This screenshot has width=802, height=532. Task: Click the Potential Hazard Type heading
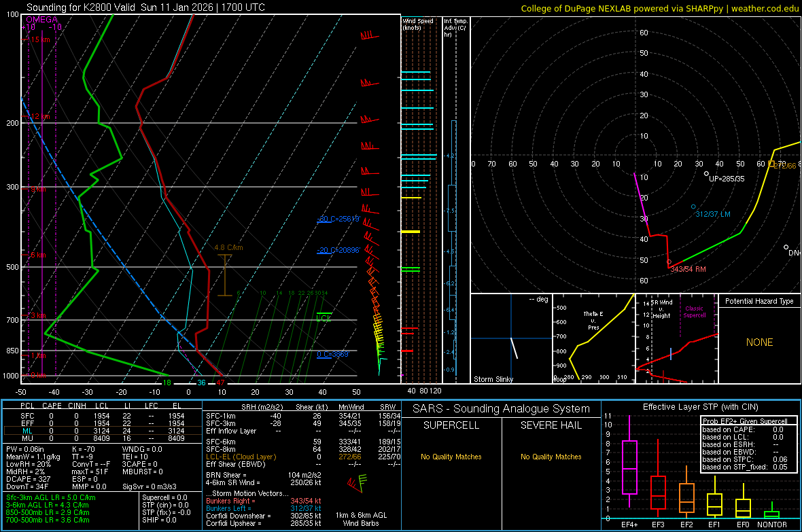[759, 301]
